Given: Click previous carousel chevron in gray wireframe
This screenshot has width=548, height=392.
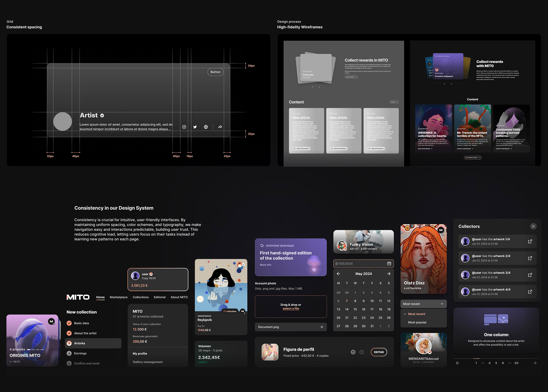Looking at the screenshot, I should coord(312,87).
